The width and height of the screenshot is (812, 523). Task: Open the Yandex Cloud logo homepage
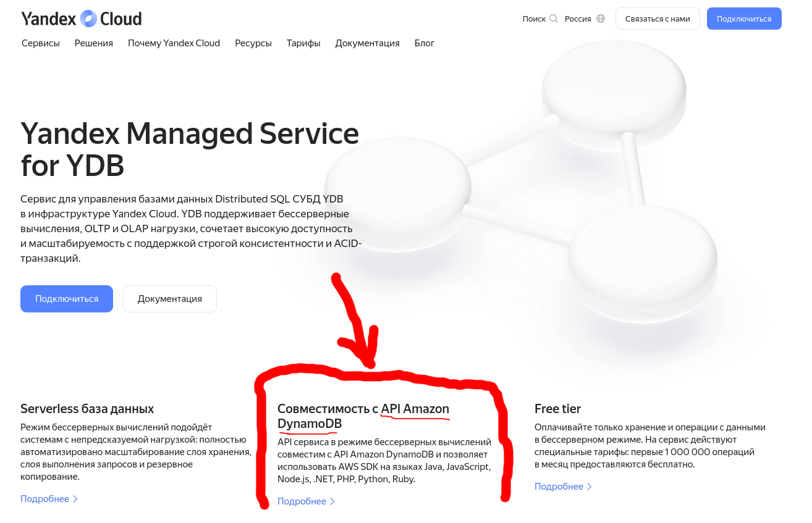click(82, 19)
